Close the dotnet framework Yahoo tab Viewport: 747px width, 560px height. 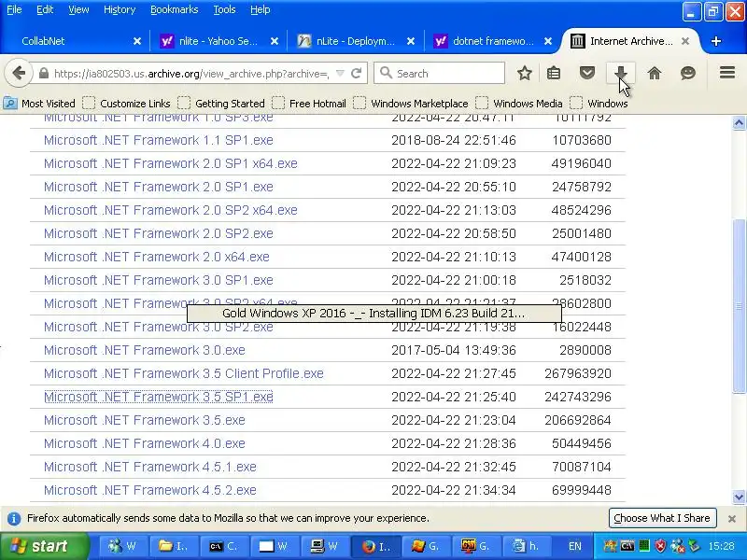[x=548, y=41]
